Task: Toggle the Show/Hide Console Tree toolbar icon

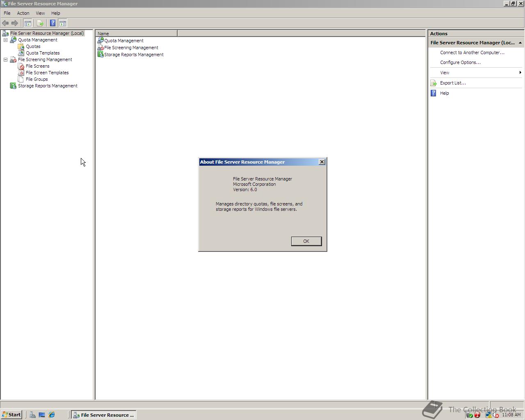Action: pos(27,23)
